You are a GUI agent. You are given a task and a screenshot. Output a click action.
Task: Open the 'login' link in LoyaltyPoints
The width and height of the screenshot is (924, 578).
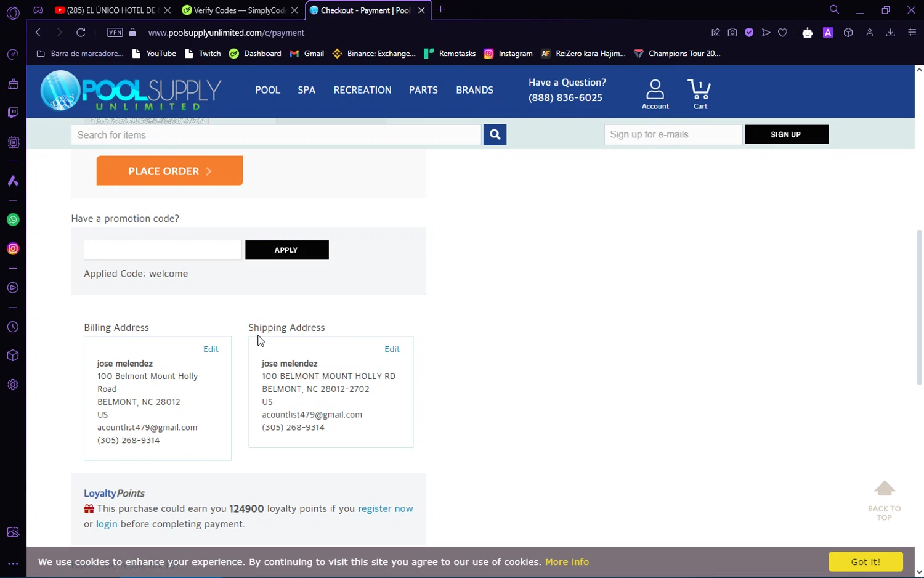tap(107, 524)
